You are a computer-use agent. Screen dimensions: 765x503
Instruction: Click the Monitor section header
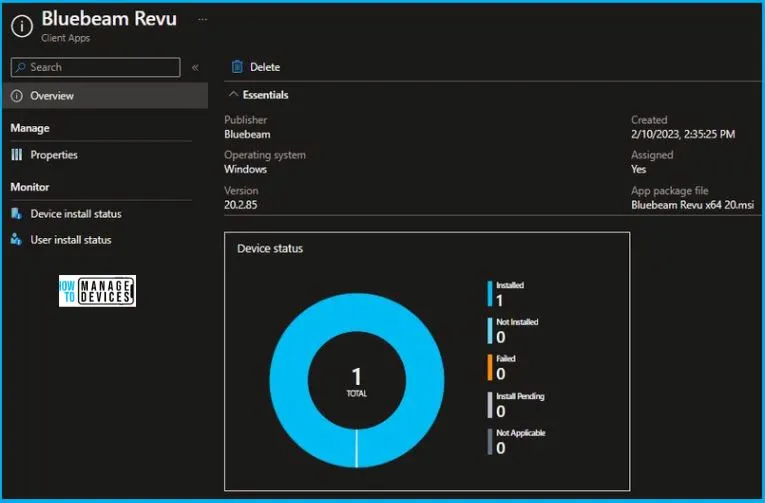30,187
